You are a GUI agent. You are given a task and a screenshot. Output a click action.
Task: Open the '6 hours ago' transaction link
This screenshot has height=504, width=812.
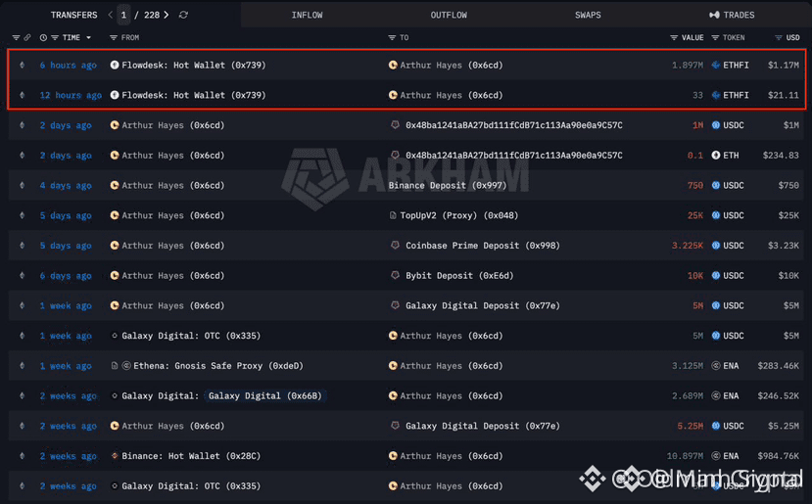click(69, 66)
